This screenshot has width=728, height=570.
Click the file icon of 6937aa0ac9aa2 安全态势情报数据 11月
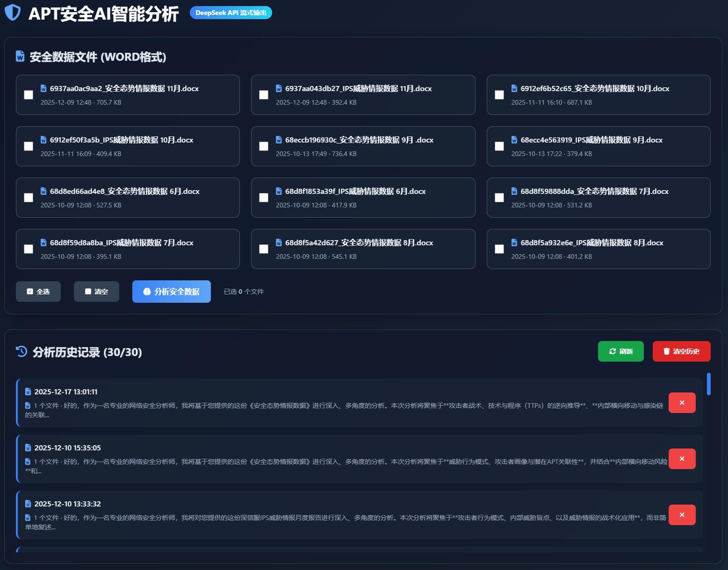coord(43,88)
